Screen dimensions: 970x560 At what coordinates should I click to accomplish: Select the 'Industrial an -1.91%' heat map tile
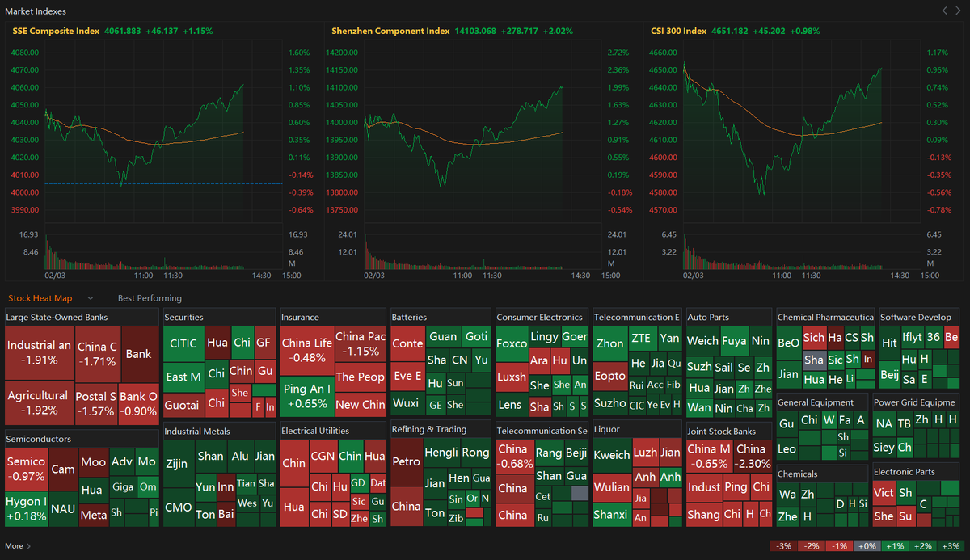[39, 352]
